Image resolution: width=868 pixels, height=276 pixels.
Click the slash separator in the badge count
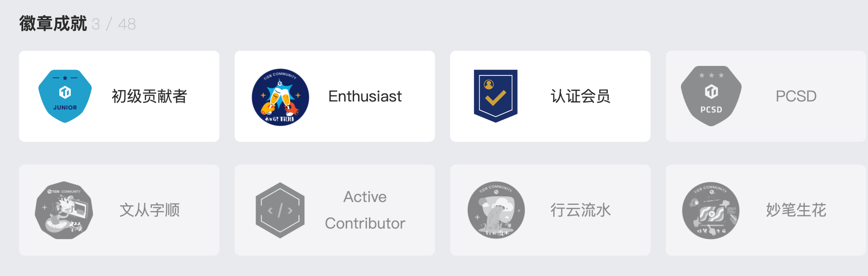pyautogui.click(x=109, y=24)
